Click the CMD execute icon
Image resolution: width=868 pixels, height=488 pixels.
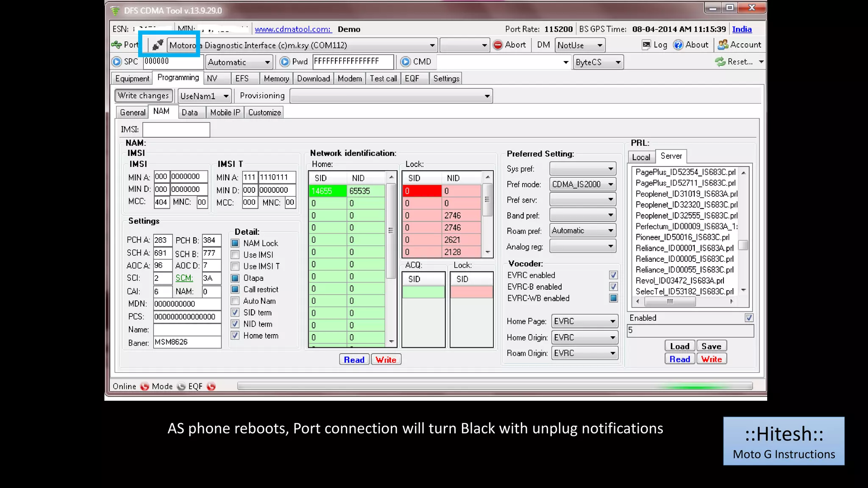406,62
